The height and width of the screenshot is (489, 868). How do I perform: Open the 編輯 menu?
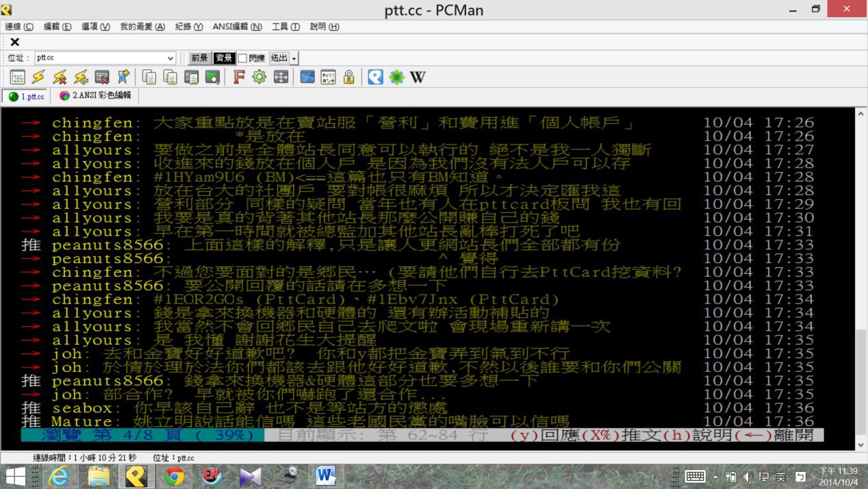58,27
